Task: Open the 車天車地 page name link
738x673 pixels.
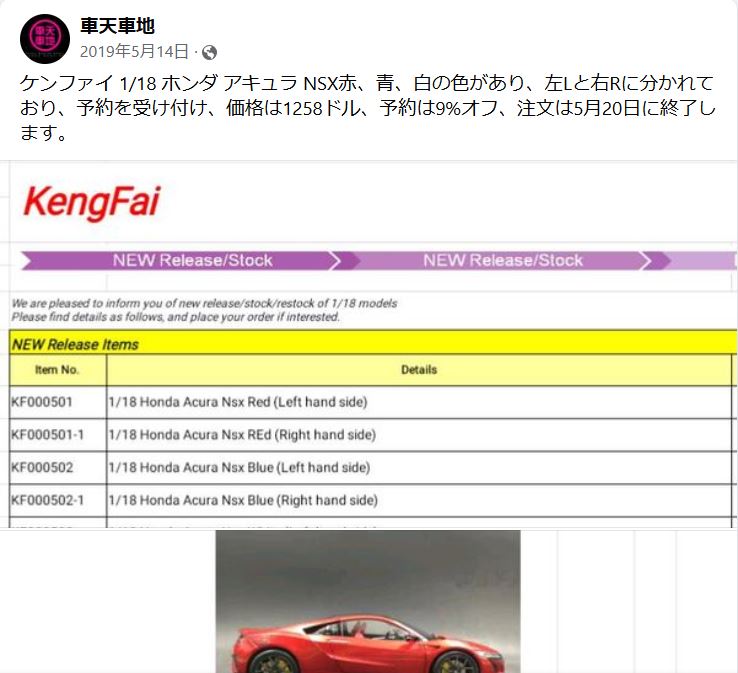Action: (117, 26)
